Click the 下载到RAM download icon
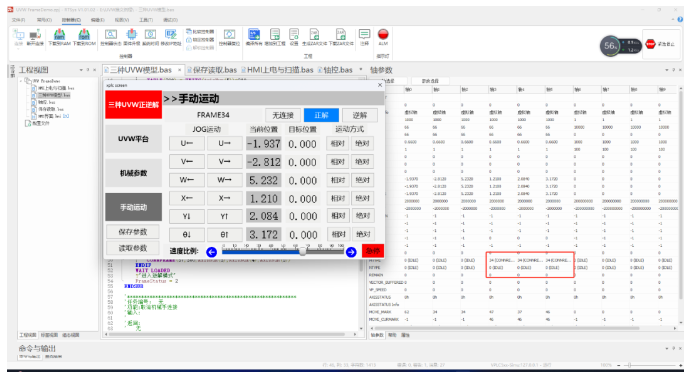Viewport: 691px width, 378px height. coord(59,35)
